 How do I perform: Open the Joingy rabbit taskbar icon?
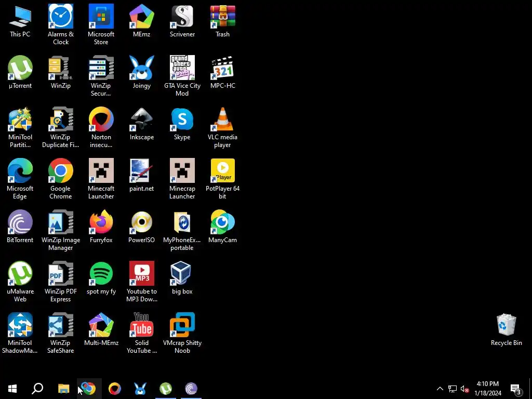pos(140,389)
